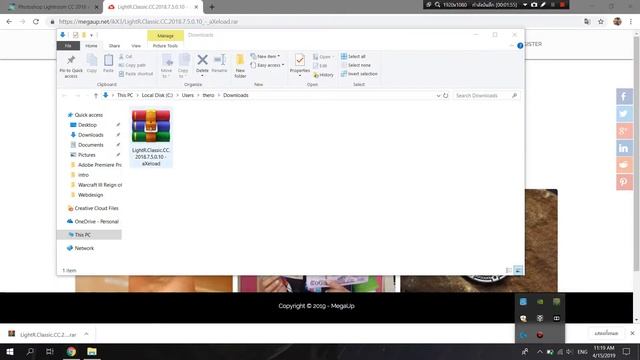The height and width of the screenshot is (360, 640).
Task: Expand the address bar history dropdown
Action: point(438,96)
